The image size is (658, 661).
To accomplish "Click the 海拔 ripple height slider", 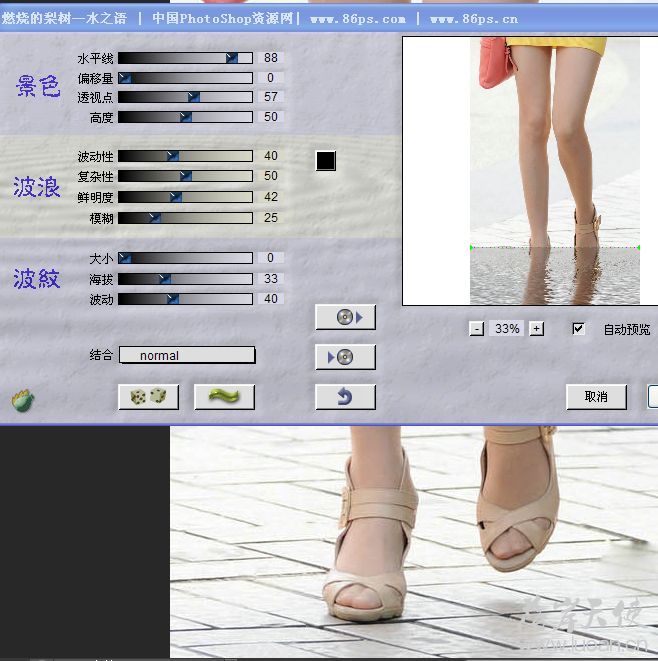I will [185, 279].
